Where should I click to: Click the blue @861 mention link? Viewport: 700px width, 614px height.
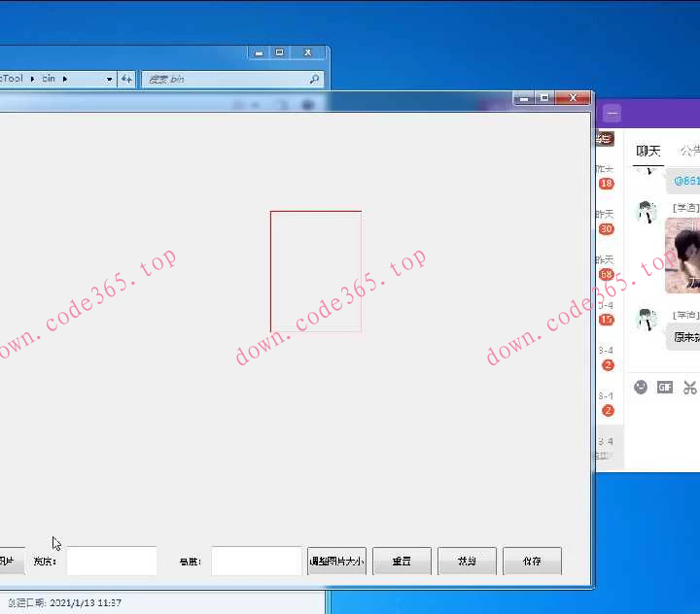(686, 181)
